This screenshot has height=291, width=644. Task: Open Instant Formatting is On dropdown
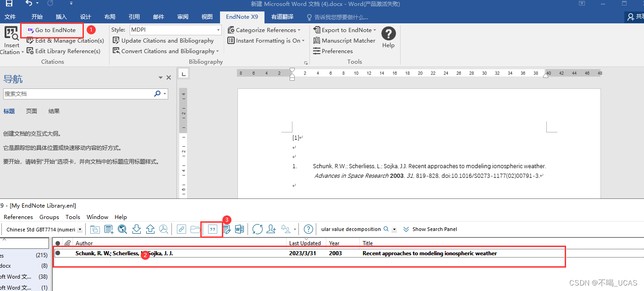pyautogui.click(x=266, y=41)
